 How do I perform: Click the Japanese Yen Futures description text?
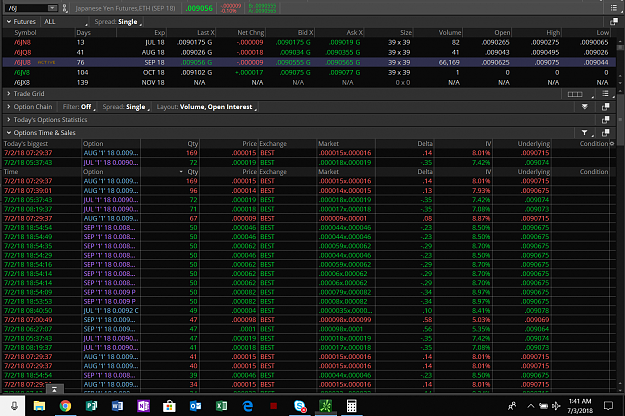pos(125,8)
